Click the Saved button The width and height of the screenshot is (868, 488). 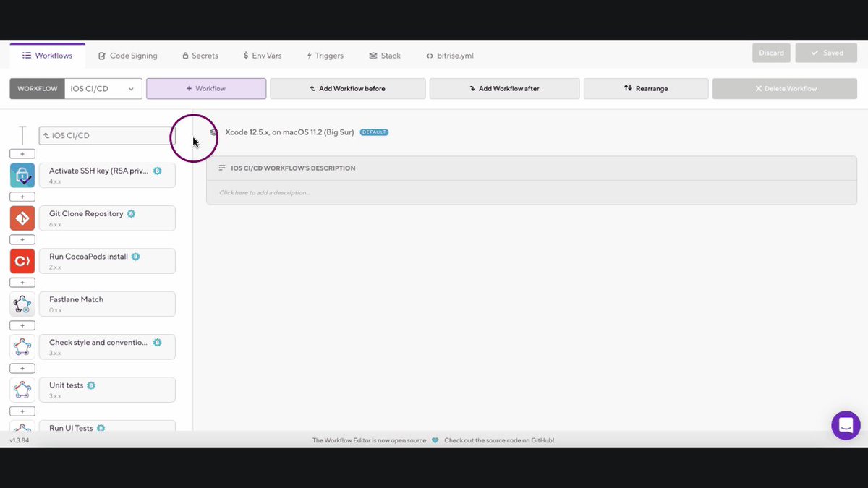click(x=826, y=53)
